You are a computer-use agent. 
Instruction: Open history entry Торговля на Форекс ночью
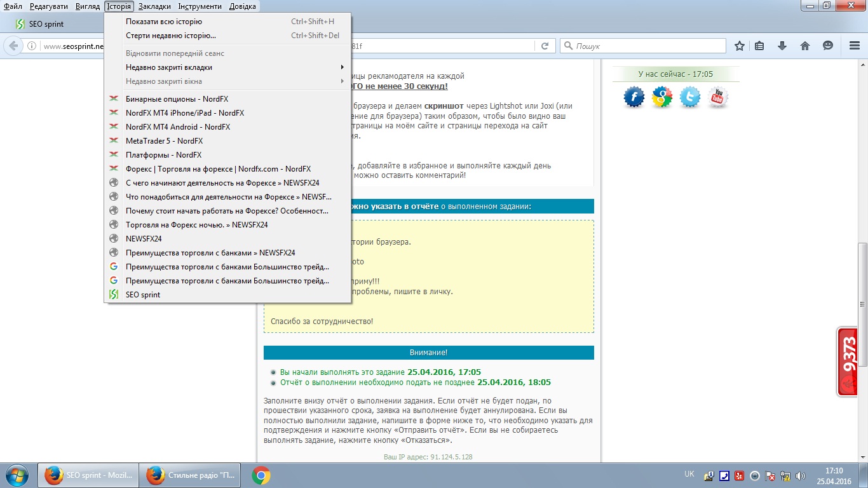227,225
